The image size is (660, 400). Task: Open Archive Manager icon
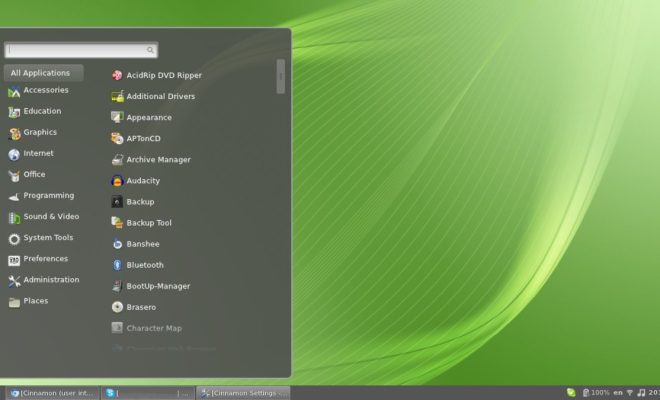click(117, 160)
